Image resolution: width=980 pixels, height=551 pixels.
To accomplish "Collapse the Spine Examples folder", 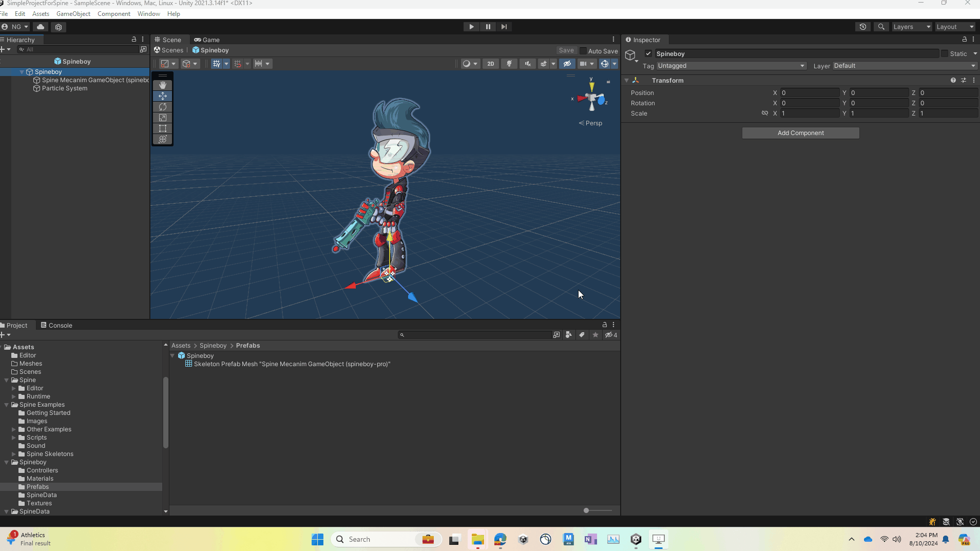I will tap(7, 405).
